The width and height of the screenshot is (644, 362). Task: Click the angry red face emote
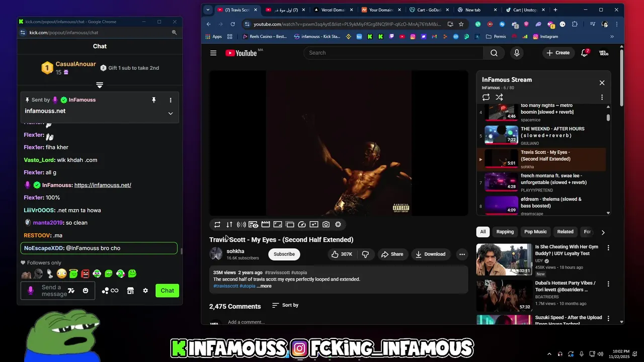click(x=86, y=274)
